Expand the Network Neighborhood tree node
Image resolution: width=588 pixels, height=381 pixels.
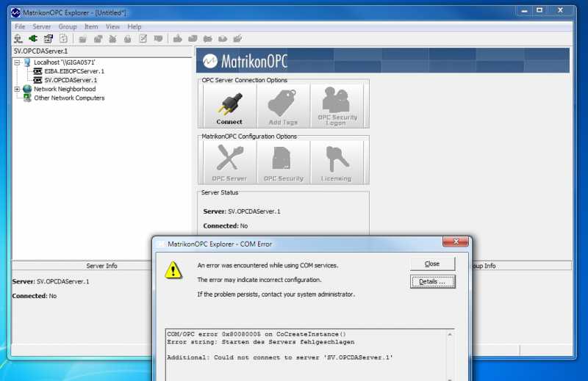coord(17,89)
